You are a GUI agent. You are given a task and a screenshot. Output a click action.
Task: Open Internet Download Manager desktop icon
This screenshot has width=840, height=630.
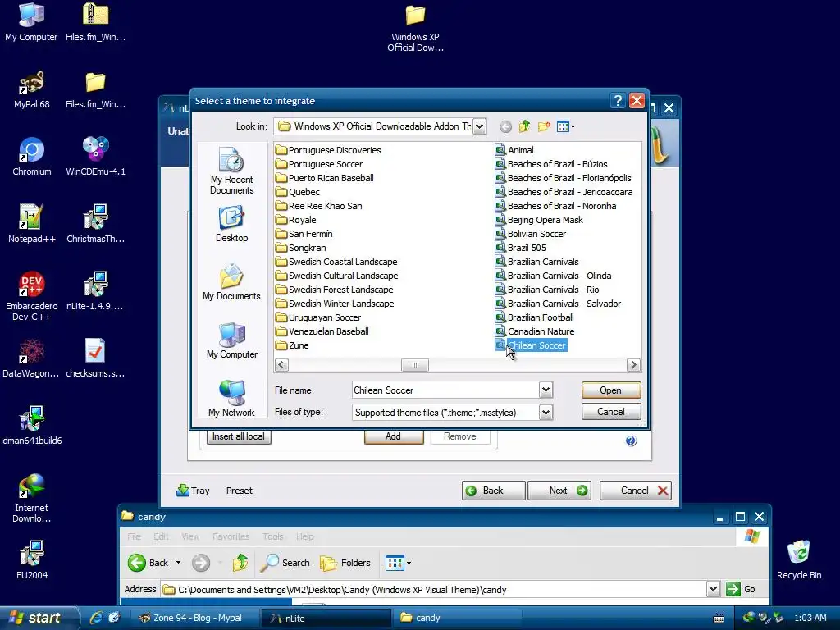tap(31, 498)
